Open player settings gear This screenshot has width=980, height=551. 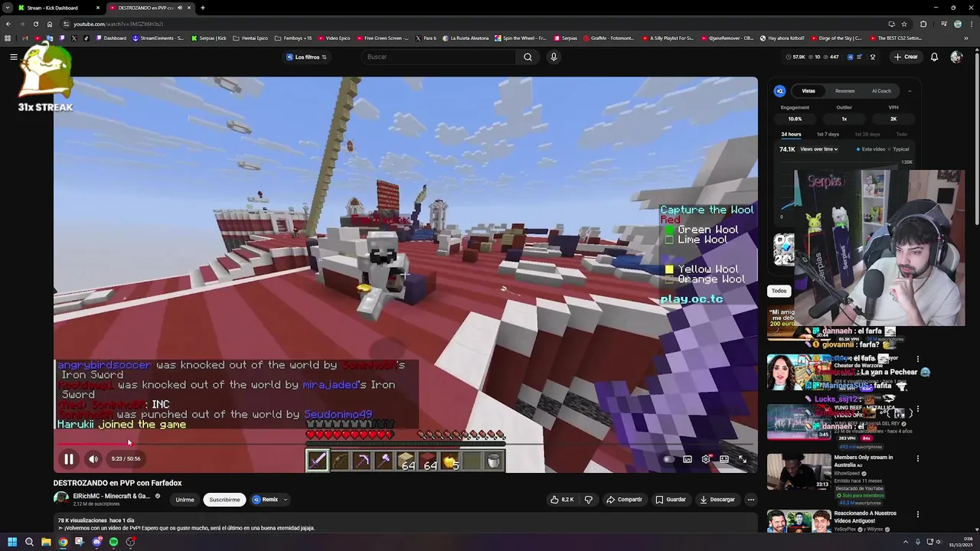click(x=706, y=459)
